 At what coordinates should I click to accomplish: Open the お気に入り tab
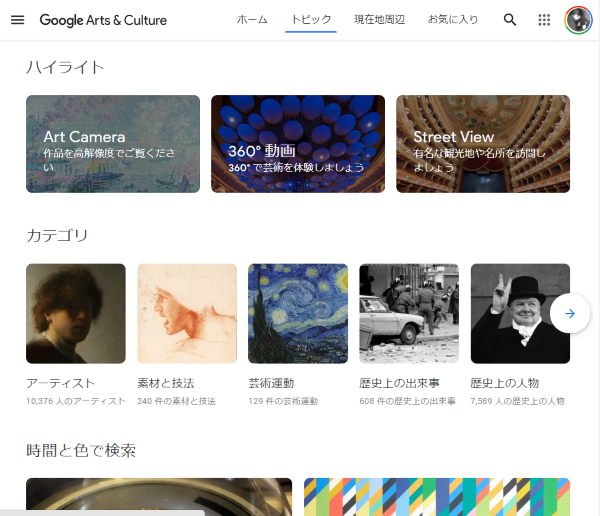(x=453, y=20)
